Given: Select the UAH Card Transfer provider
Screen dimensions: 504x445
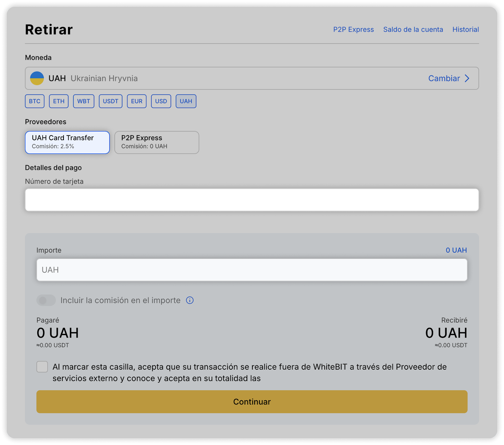Looking at the screenshot, I should click(x=67, y=142).
